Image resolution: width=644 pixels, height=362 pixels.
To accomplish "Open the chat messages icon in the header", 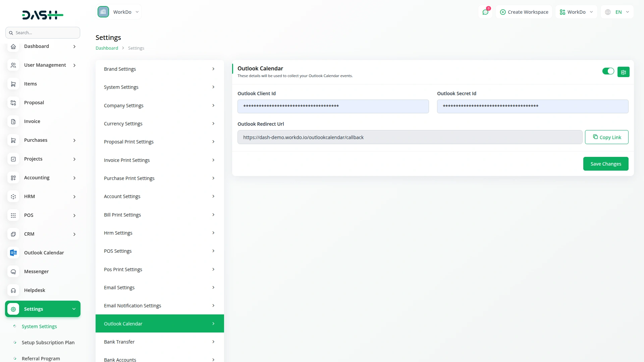I will [x=485, y=12].
